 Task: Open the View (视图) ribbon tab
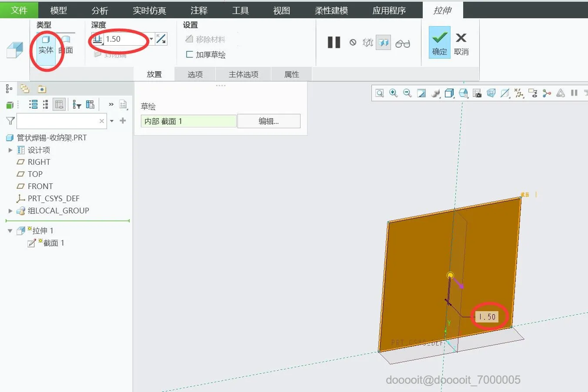pos(281,10)
